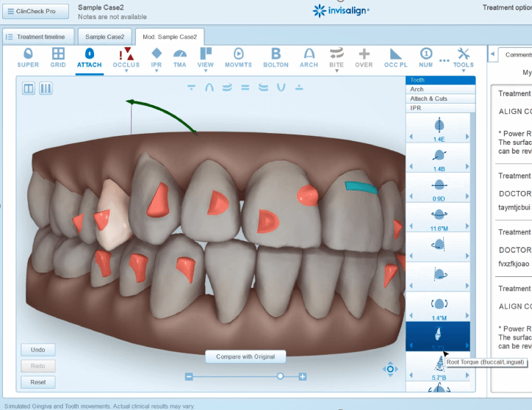Click Compare with Original button
The height and width of the screenshot is (410, 532).
click(x=245, y=356)
